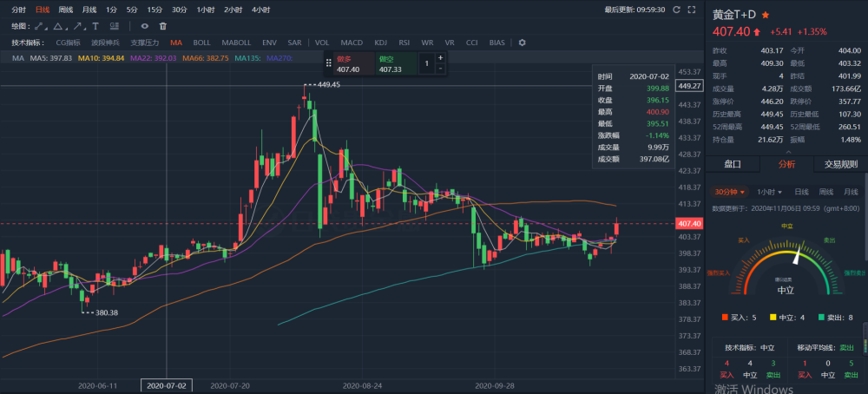
Task: Increase order quantity with plus button
Action: pyautogui.click(x=440, y=57)
